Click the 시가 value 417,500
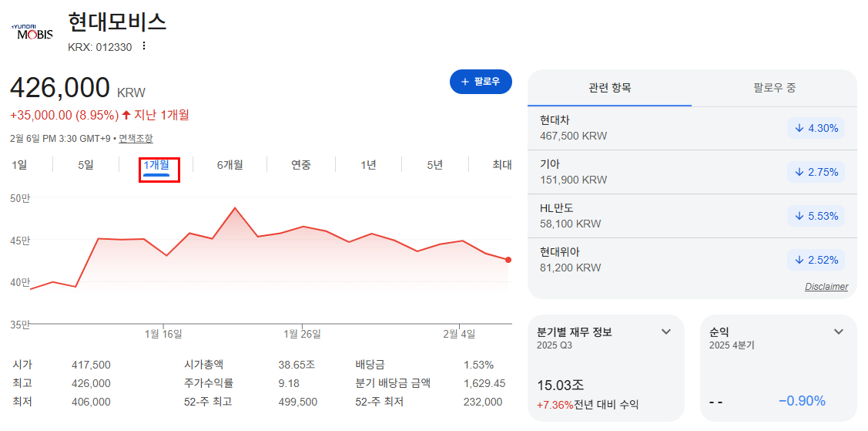868x431 pixels. (x=92, y=365)
